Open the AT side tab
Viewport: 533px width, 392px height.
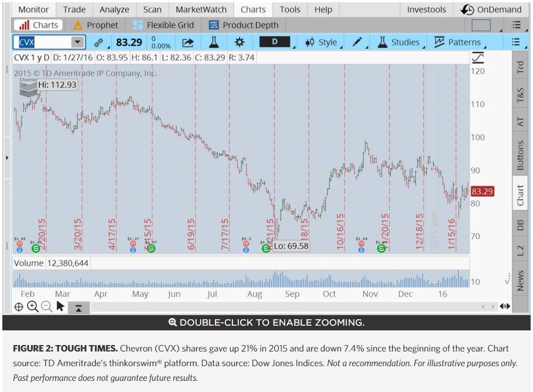click(519, 121)
